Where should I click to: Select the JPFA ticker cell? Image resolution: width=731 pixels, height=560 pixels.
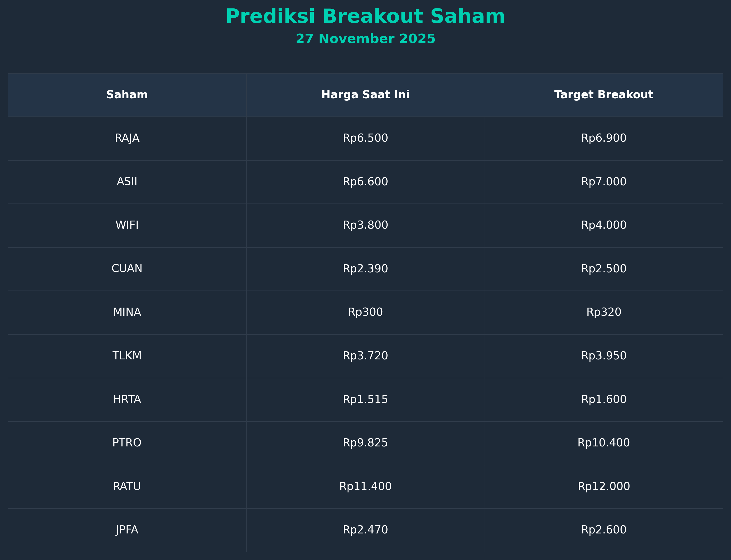(x=127, y=530)
